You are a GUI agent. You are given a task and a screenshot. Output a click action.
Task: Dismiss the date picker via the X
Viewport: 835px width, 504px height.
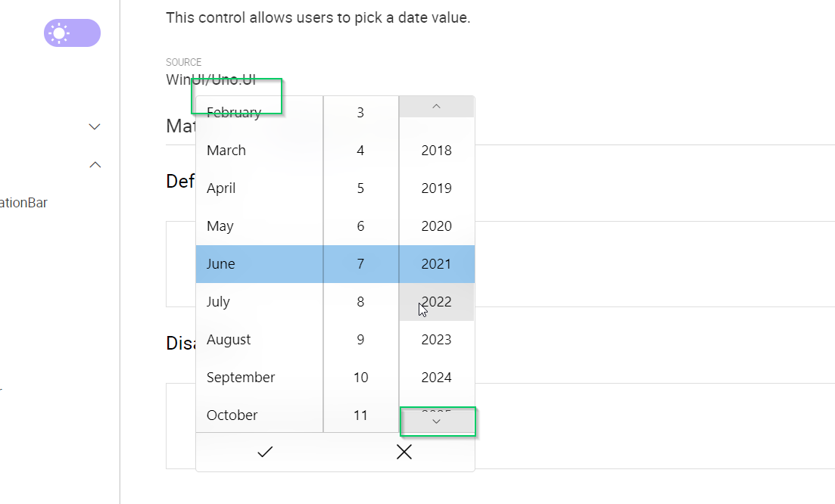pos(403,451)
